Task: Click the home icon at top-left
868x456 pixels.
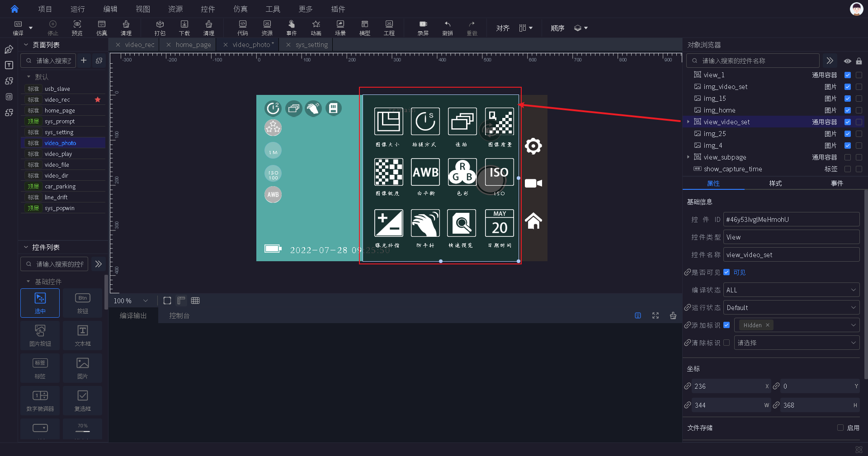Action: pos(14,9)
